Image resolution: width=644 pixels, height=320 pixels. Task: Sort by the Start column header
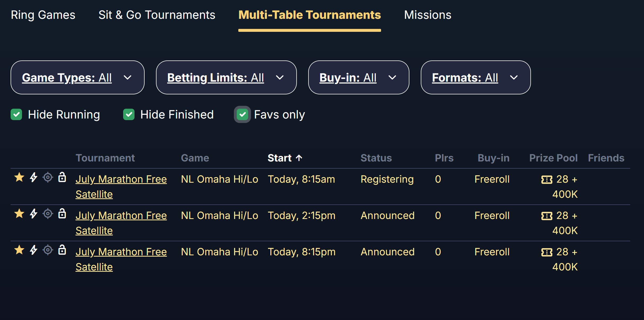pyautogui.click(x=285, y=158)
